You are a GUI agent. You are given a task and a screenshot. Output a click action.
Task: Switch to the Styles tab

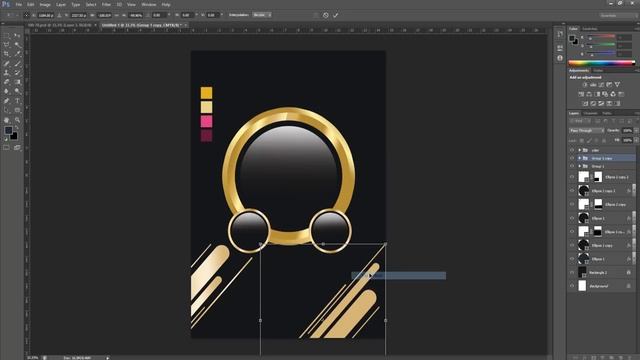click(598, 71)
